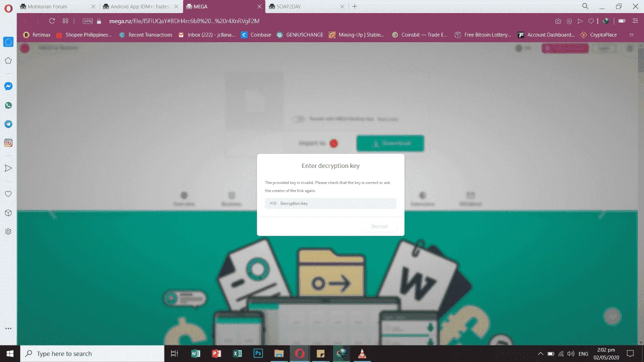Launch Word from the taskbar
644x362 pixels.
click(196, 353)
